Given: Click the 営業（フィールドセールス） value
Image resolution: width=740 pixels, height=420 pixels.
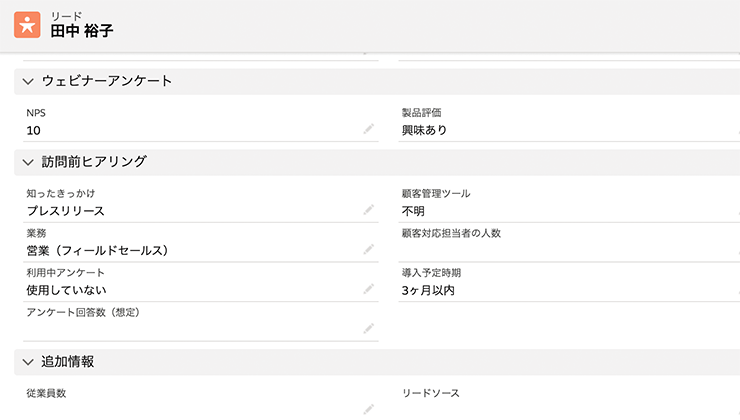Looking at the screenshot, I should click(96, 251).
